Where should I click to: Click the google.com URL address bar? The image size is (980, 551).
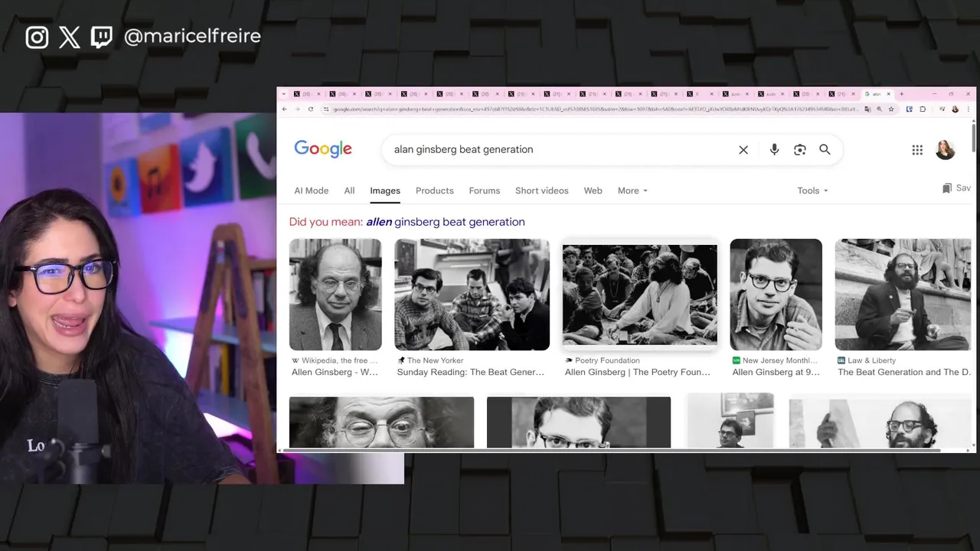pos(595,109)
